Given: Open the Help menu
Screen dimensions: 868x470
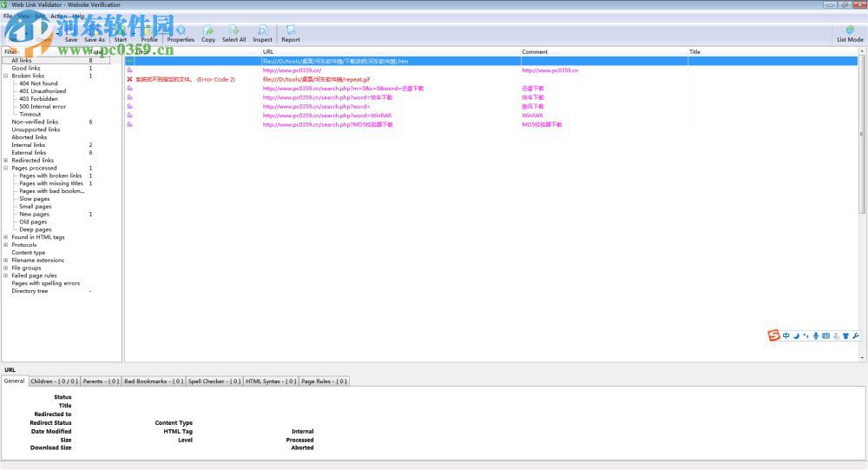Looking at the screenshot, I should pos(79,17).
